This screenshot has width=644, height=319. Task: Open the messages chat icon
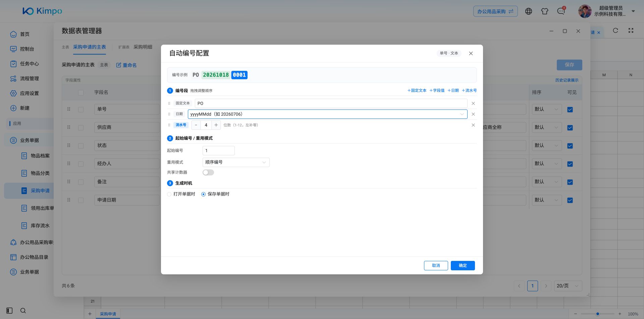[x=561, y=11]
